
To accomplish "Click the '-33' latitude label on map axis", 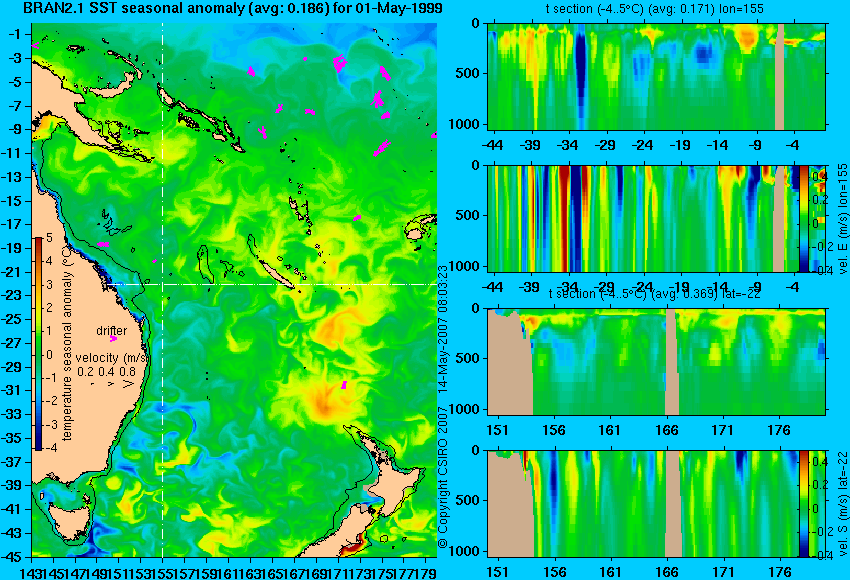I will [12, 414].
